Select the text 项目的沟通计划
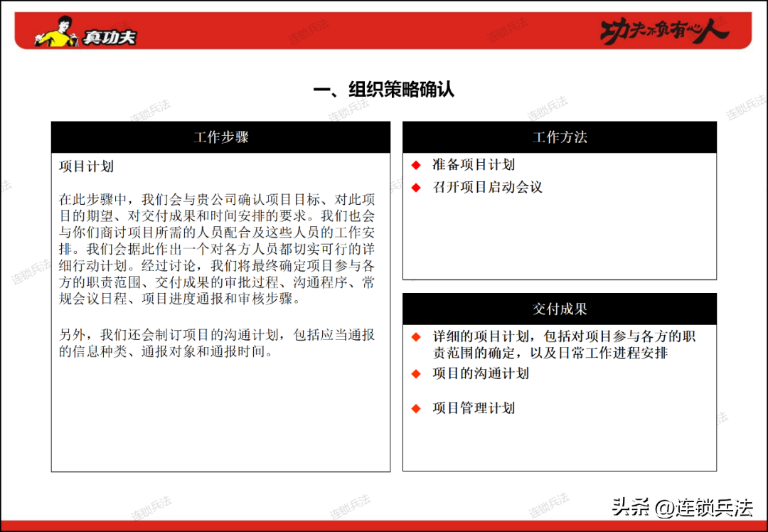Screen dimensions: 768x532 coord(481,374)
